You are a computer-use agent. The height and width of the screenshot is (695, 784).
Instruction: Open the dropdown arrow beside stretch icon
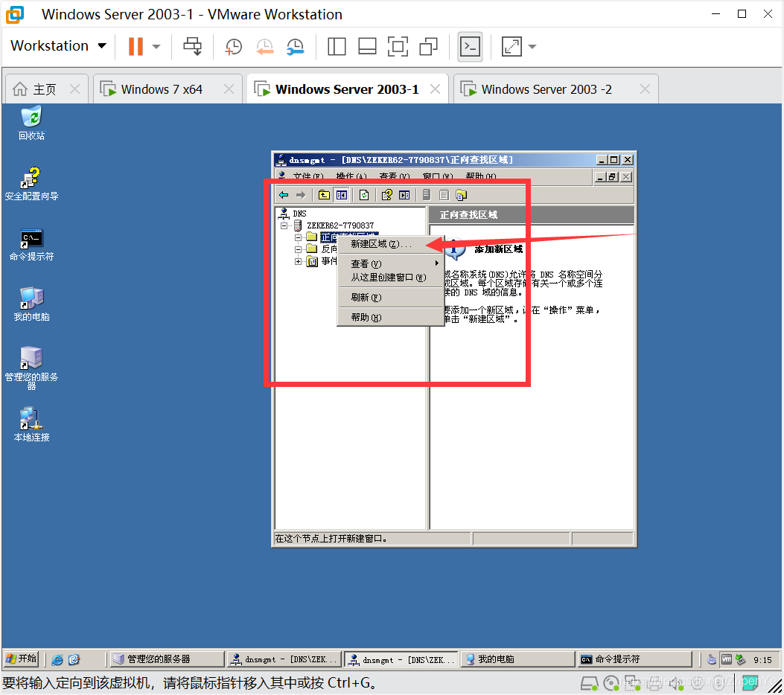click(532, 46)
